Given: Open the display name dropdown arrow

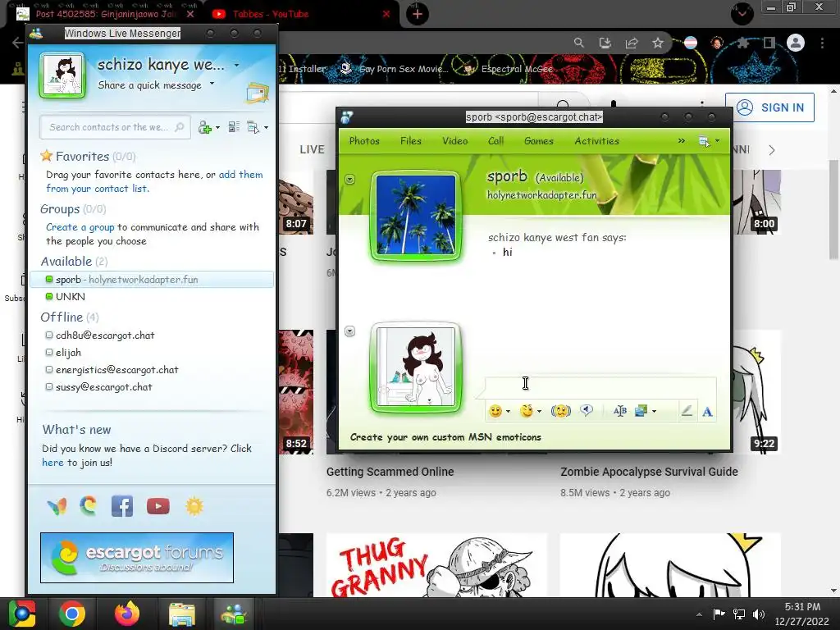Looking at the screenshot, I should click(237, 66).
